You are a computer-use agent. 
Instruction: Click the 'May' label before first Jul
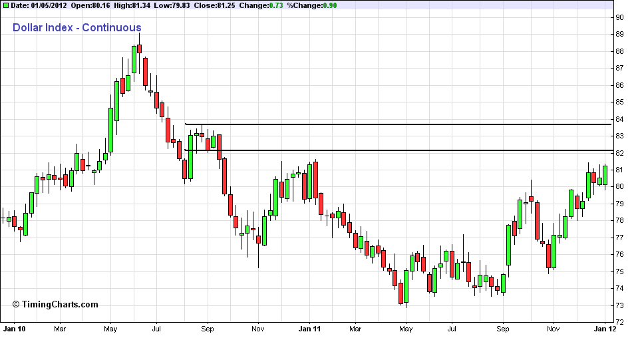tap(110, 329)
